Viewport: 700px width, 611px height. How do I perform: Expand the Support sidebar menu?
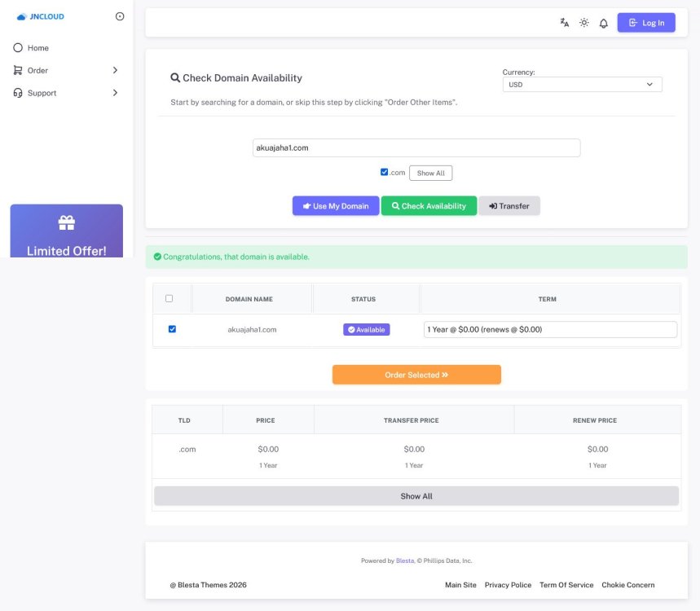(115, 93)
